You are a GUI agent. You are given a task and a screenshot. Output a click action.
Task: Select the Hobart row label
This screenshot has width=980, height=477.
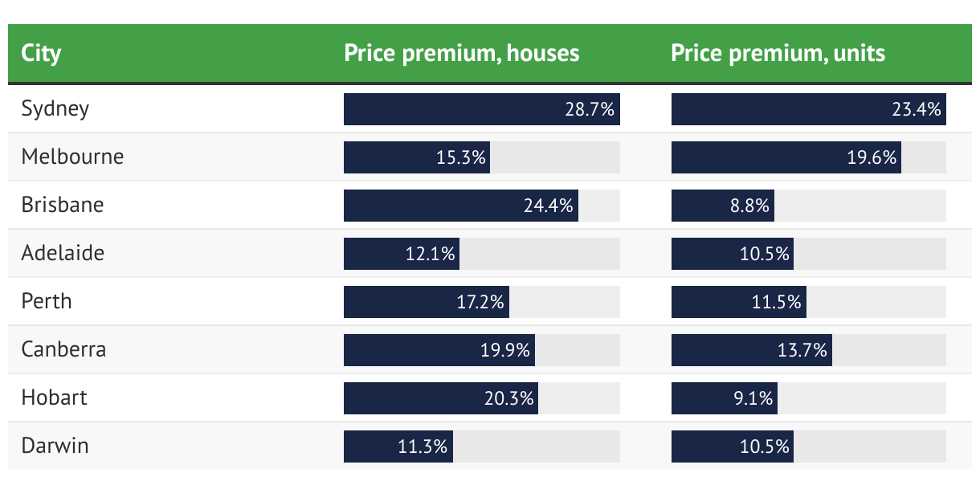click(54, 397)
